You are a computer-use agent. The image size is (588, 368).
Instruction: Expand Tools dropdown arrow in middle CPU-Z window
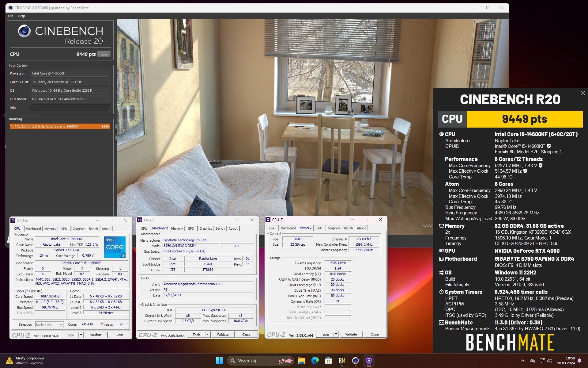point(208,335)
